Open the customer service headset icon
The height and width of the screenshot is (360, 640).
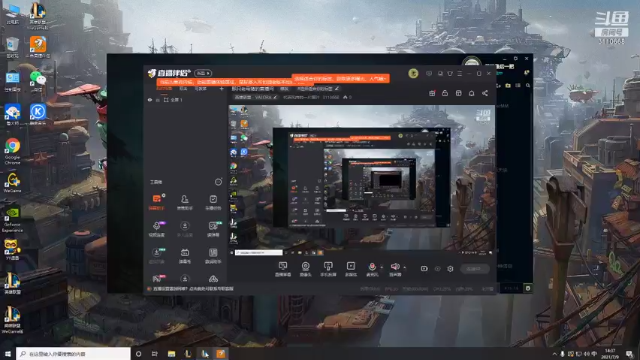pyautogui.click(x=440, y=73)
